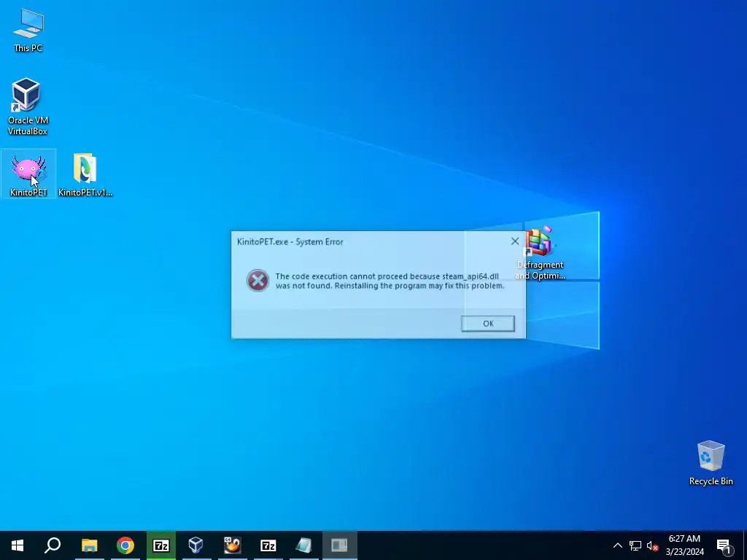Switch to Google Chrome in taskbar
The image size is (747, 560).
click(x=125, y=545)
